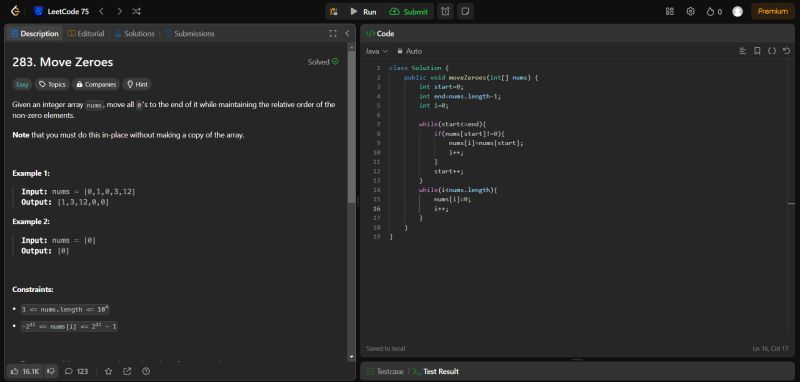Open the feedback help circle icon
The image size is (800, 382).
(x=146, y=371)
